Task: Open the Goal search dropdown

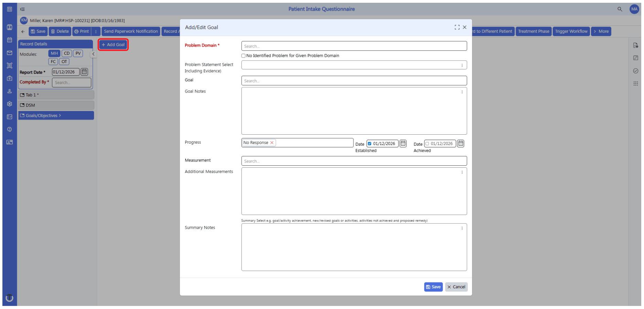Action: (x=354, y=81)
